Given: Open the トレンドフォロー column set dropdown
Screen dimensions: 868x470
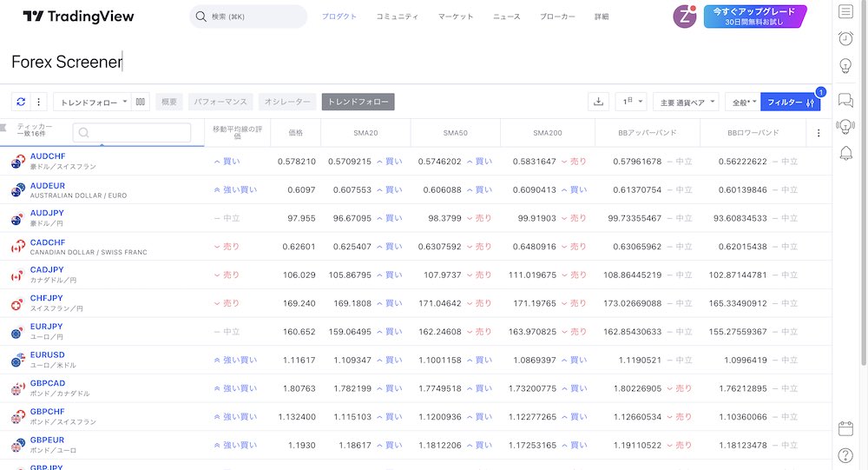Looking at the screenshot, I should pyautogui.click(x=92, y=102).
